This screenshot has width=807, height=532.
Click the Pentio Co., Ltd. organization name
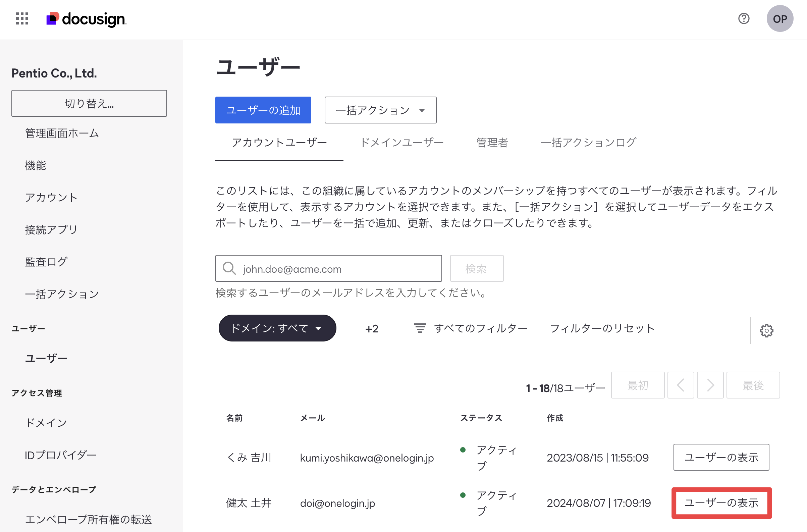click(54, 73)
